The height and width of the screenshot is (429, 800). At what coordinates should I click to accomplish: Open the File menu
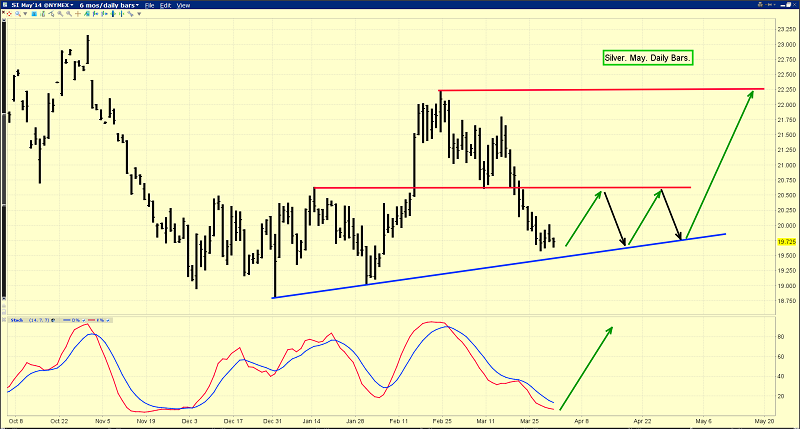tap(149, 5)
